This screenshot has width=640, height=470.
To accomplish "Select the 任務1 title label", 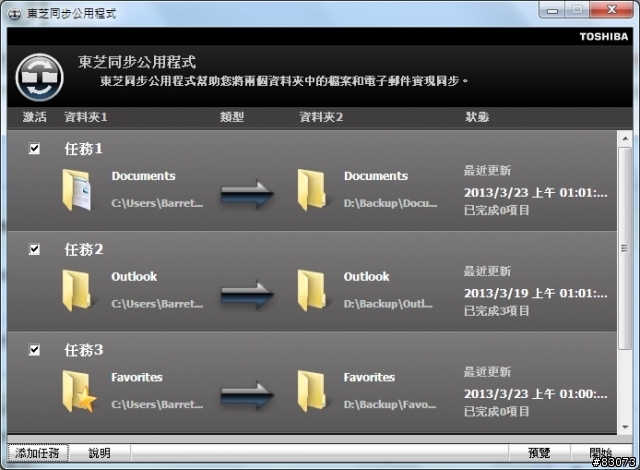I will click(83, 149).
